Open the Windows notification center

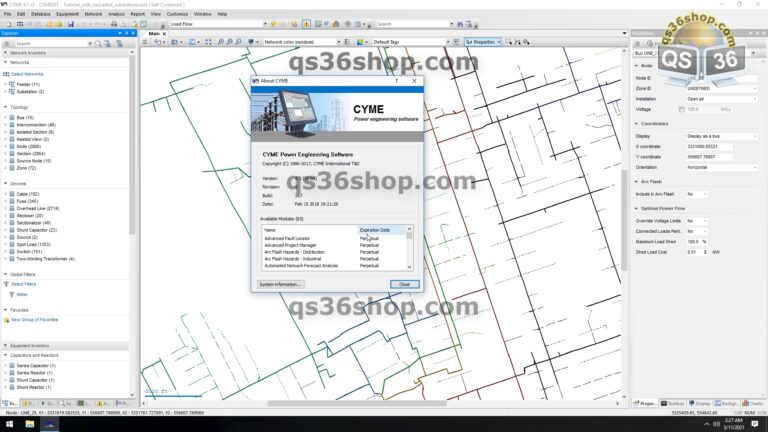(755, 424)
